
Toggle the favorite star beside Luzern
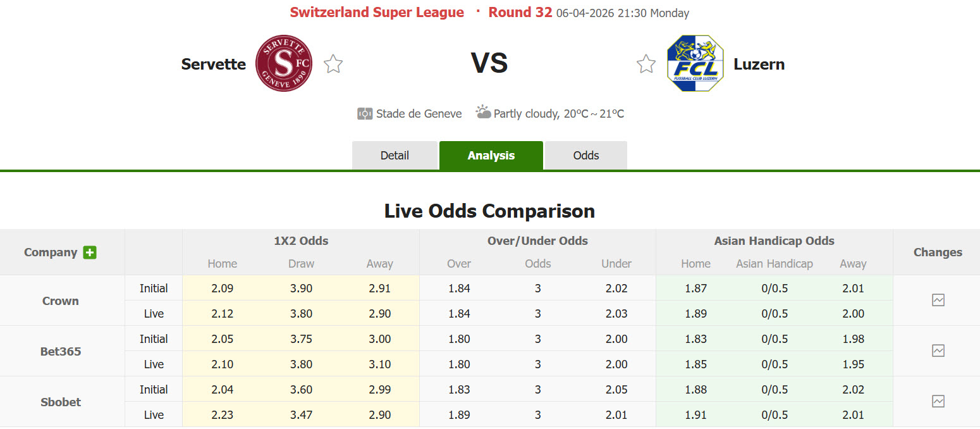click(646, 63)
